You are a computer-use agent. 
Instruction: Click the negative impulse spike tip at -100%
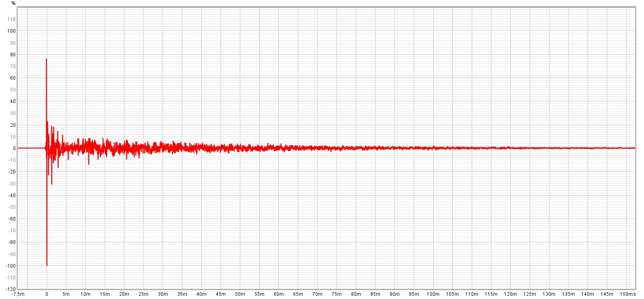coord(47,265)
